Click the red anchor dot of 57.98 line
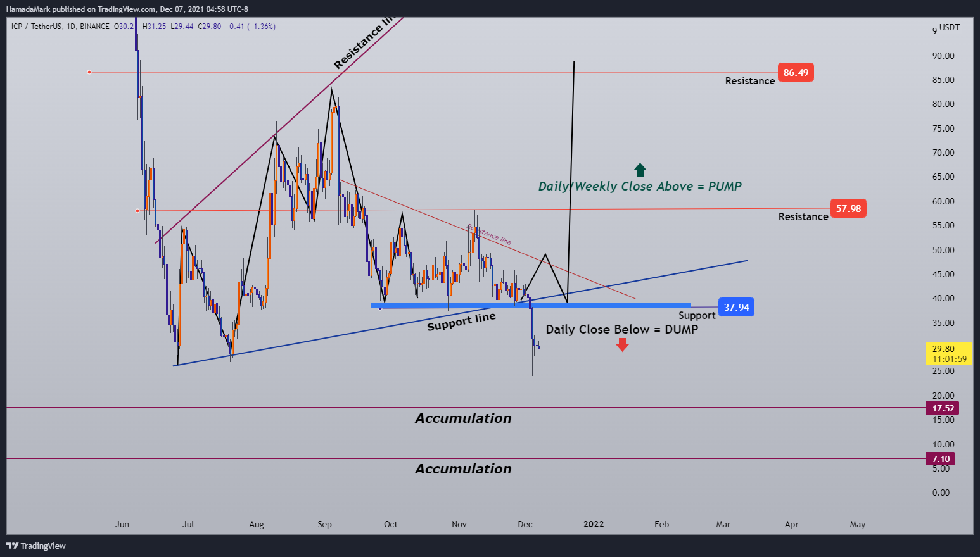980x557 pixels. [137, 211]
